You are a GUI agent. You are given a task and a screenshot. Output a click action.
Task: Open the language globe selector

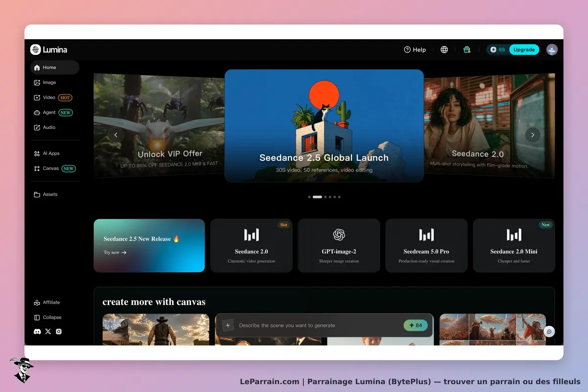click(444, 49)
